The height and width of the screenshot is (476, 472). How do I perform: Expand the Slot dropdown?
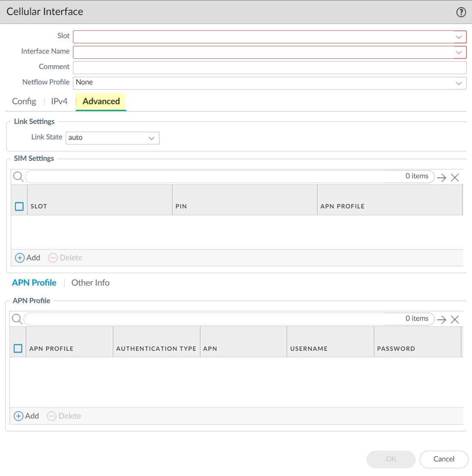tap(459, 37)
